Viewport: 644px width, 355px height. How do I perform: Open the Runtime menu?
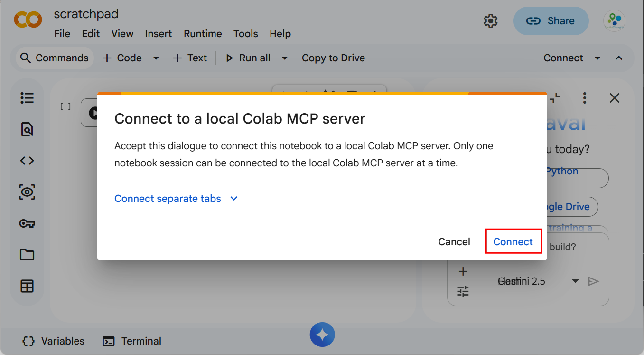pos(203,34)
